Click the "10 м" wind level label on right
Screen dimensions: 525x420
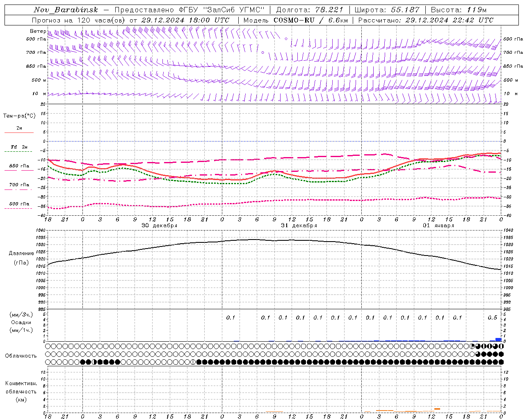click(x=510, y=94)
